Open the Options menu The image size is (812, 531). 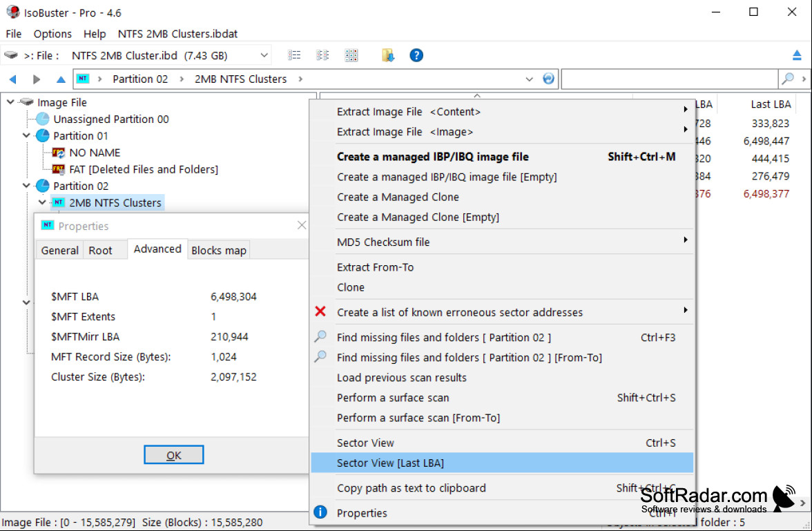(x=52, y=34)
